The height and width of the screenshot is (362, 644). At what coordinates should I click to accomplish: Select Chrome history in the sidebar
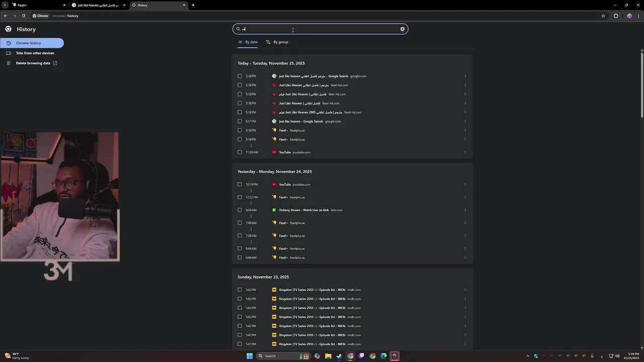tap(32, 43)
